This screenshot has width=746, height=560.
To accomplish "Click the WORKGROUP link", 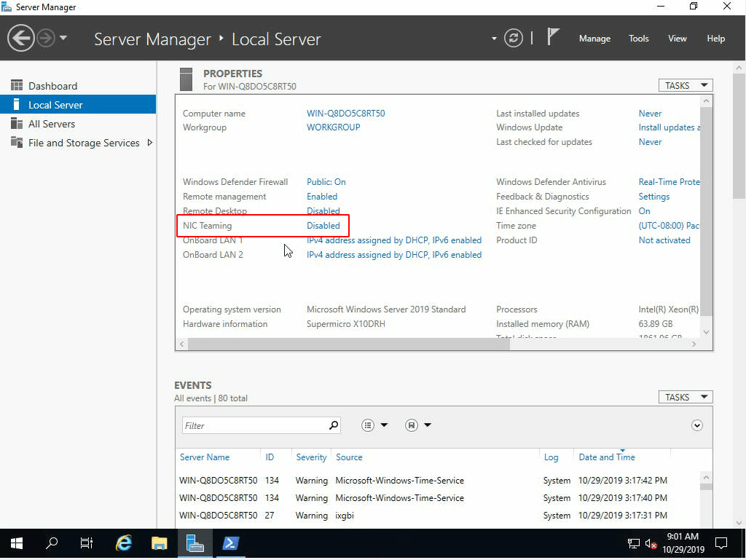I will [x=334, y=127].
